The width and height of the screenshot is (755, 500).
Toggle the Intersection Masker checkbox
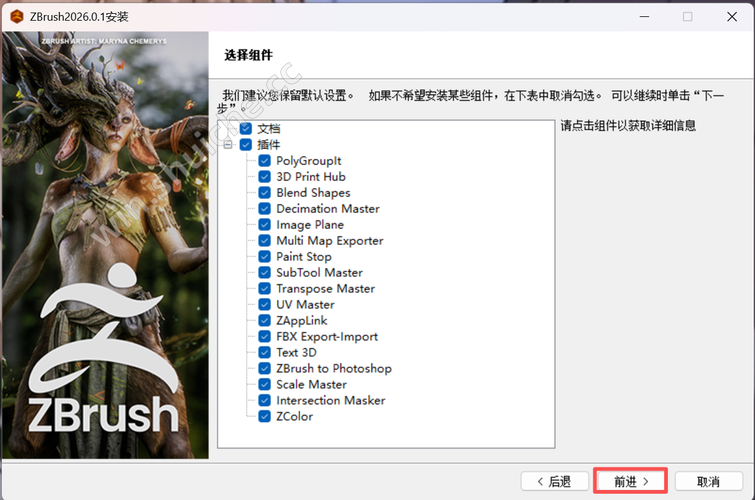[264, 400]
